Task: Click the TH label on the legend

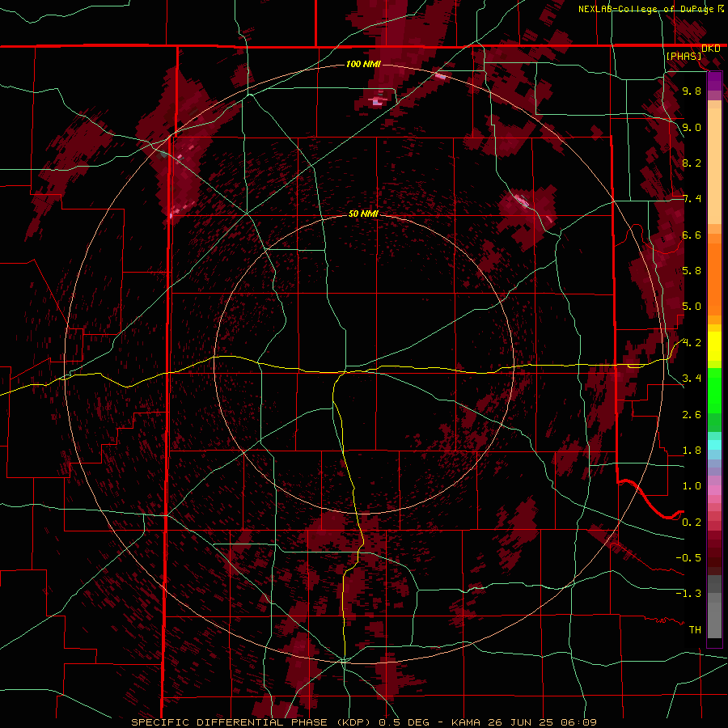Action: pos(695,629)
